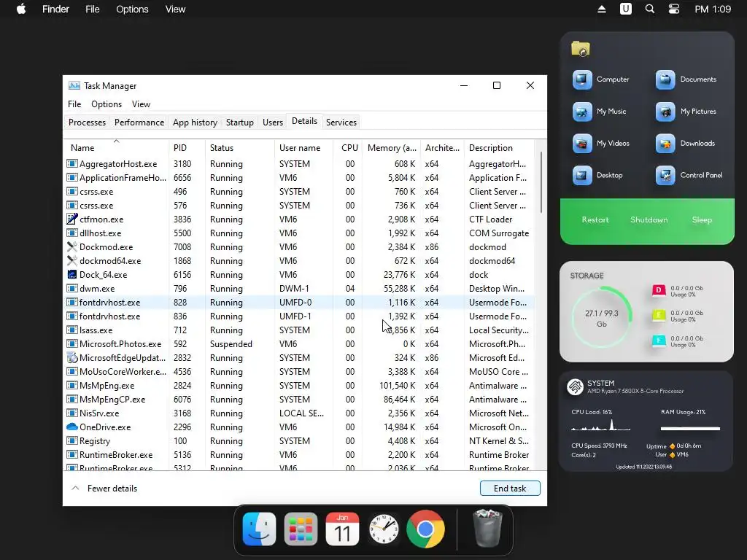Viewport: 747px width, 560px height.
Task: Click the MicrosoftEdgeUpdate process icon
Action: [x=72, y=357]
